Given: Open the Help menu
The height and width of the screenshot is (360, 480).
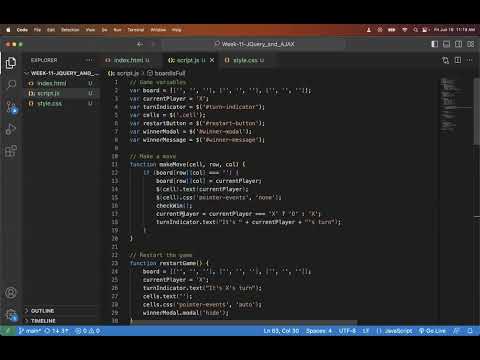Looking at the screenshot, I should (x=176, y=30).
